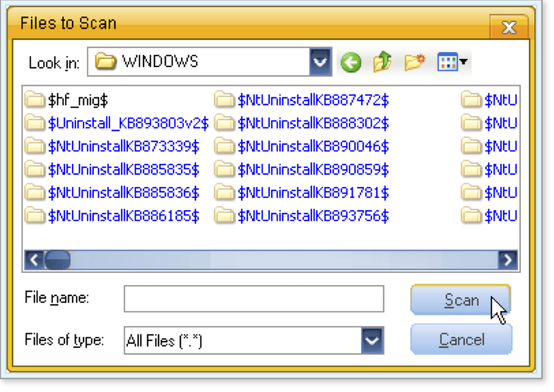The height and width of the screenshot is (392, 554).
Task: Click the green Back navigation icon
Action: pos(351,62)
